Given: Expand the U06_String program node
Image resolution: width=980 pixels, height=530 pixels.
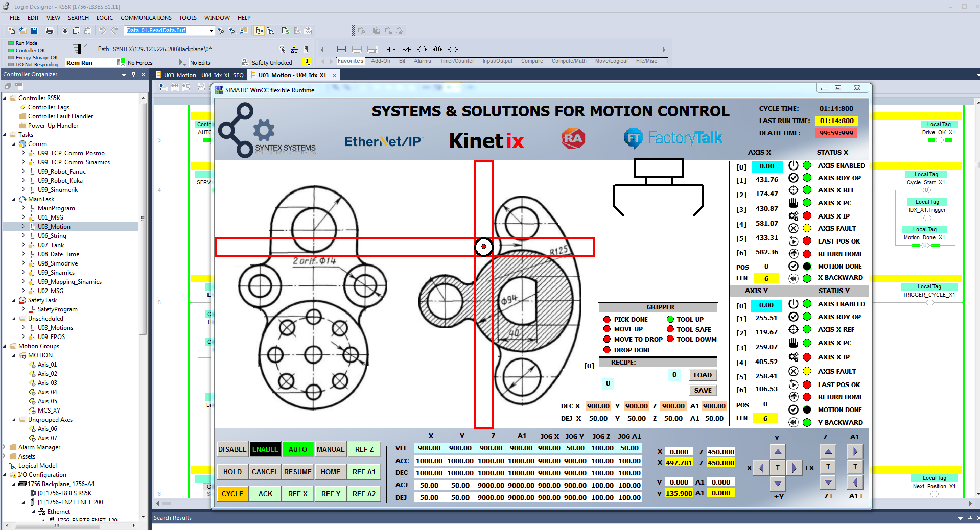Looking at the screenshot, I should 23,236.
